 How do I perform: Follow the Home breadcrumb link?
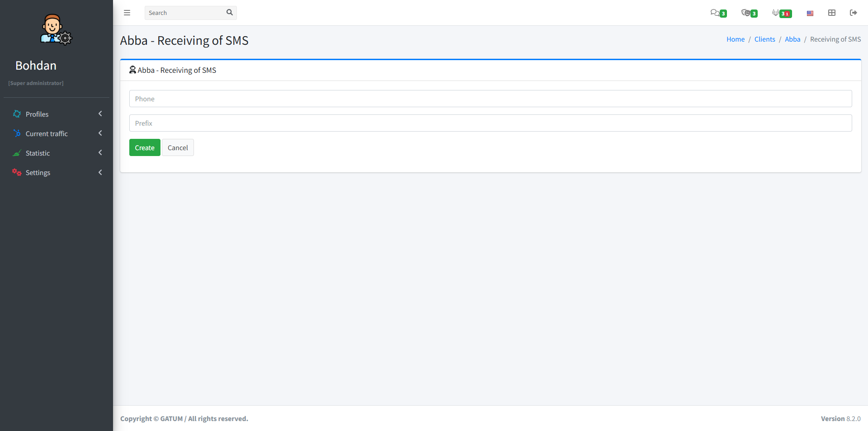tap(736, 39)
